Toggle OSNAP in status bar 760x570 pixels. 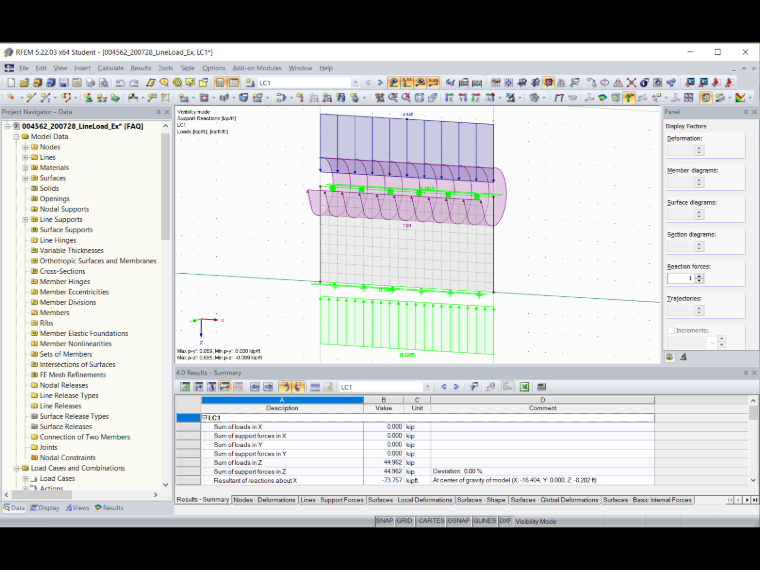[x=458, y=521]
